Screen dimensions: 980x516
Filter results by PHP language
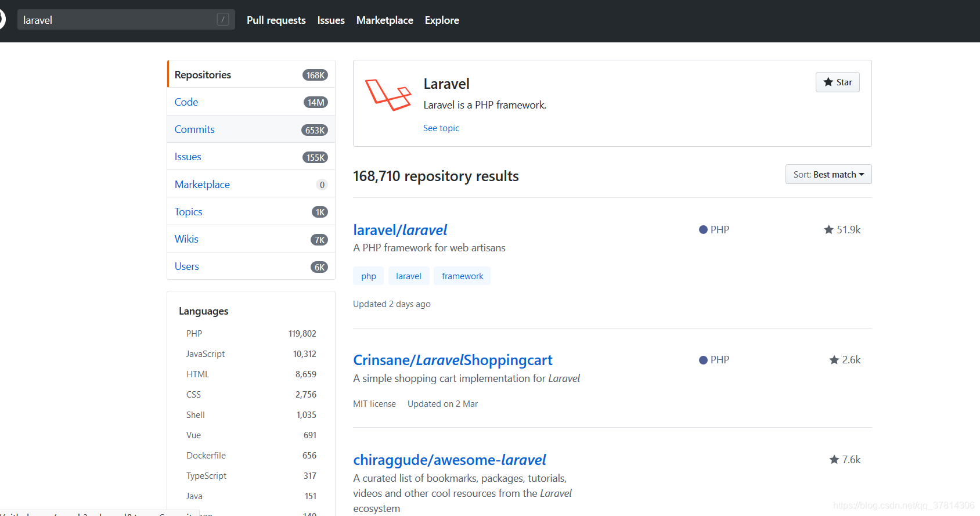[x=251, y=334]
